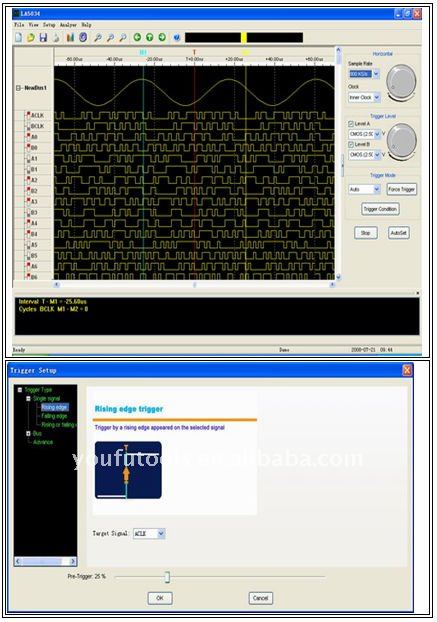
Task: Click the Horizontal sample rate knob
Action: coord(401,81)
